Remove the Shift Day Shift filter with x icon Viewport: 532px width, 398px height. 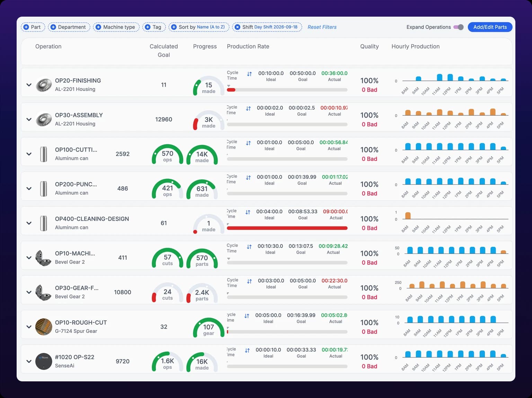(237, 27)
